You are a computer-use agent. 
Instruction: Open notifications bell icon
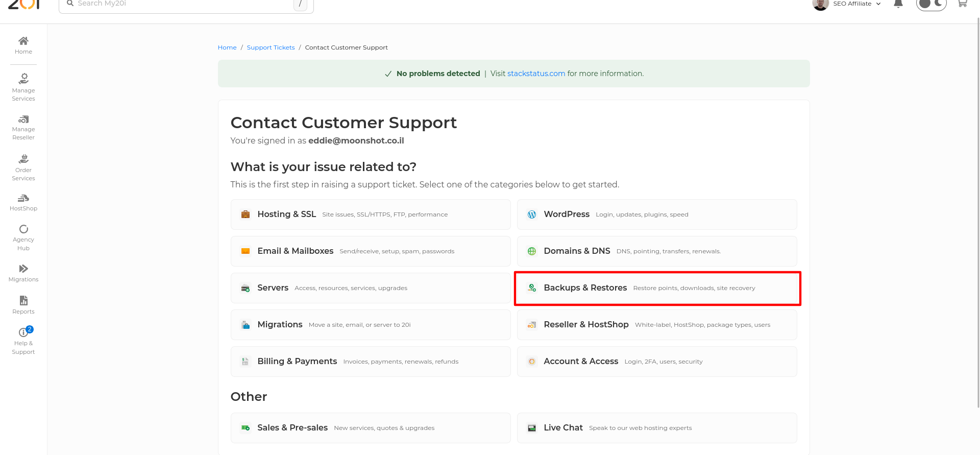click(898, 4)
